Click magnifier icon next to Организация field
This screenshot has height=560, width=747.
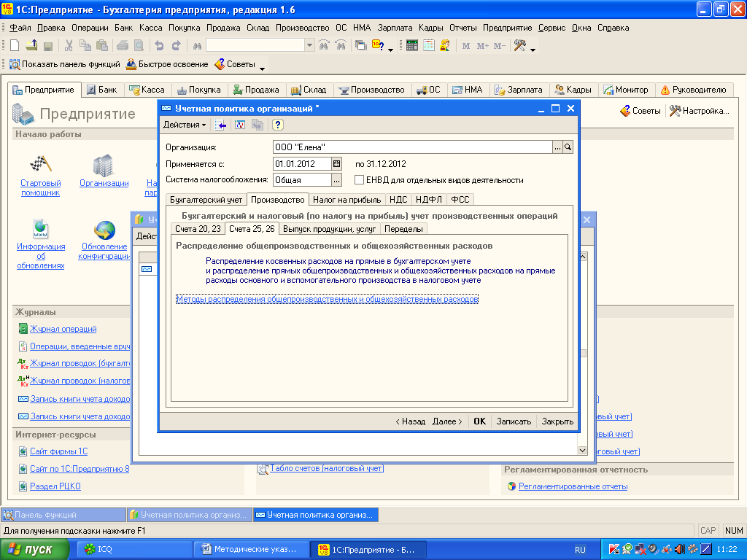coord(568,147)
